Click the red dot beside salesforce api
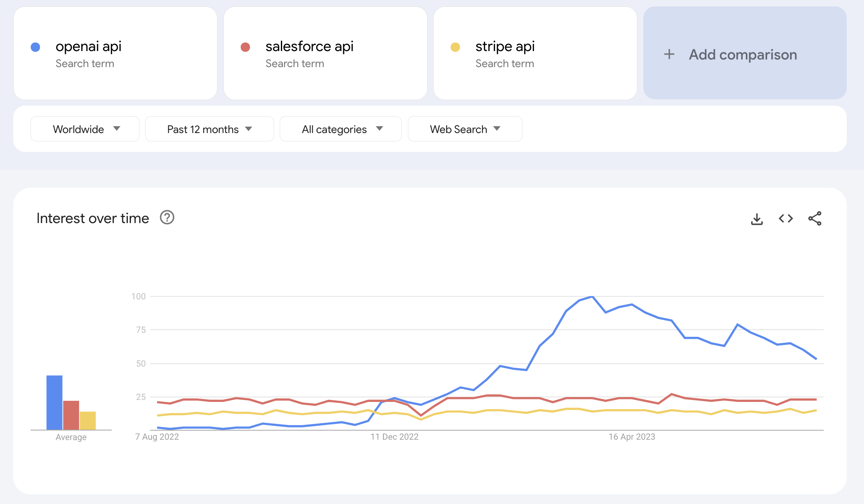The image size is (864, 504). [245, 47]
